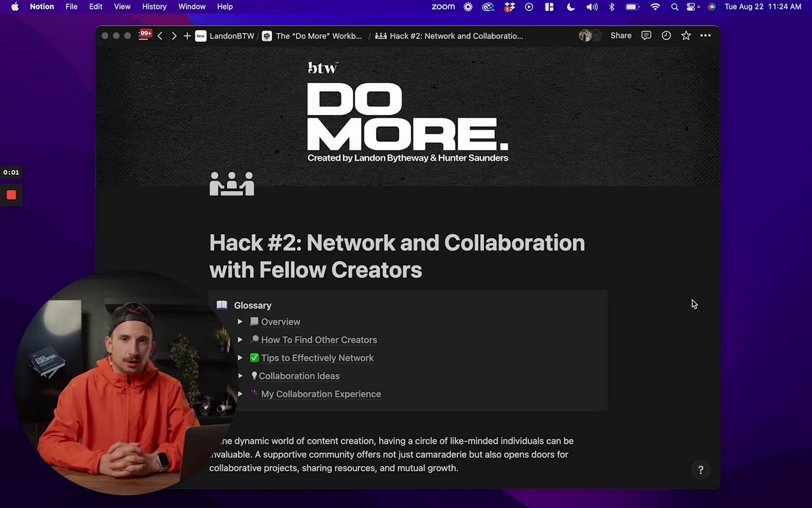The width and height of the screenshot is (812, 508).
Task: Launch Siri from the menu bar
Action: point(712,6)
